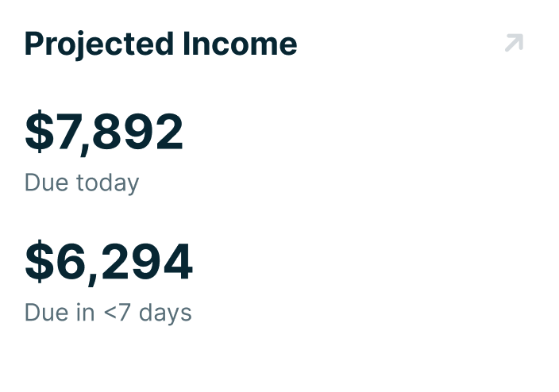Select the Due in <7 days label
This screenshot has height=392, width=559.
coord(108,312)
